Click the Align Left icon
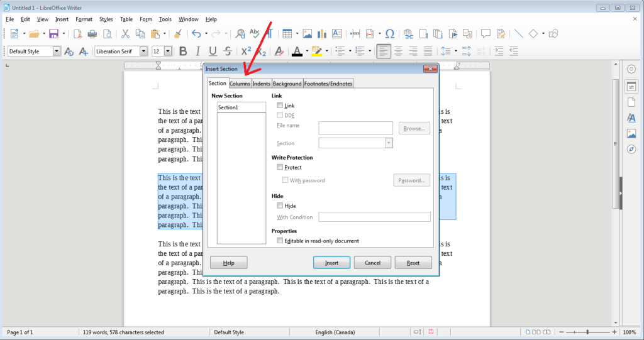 click(x=383, y=52)
